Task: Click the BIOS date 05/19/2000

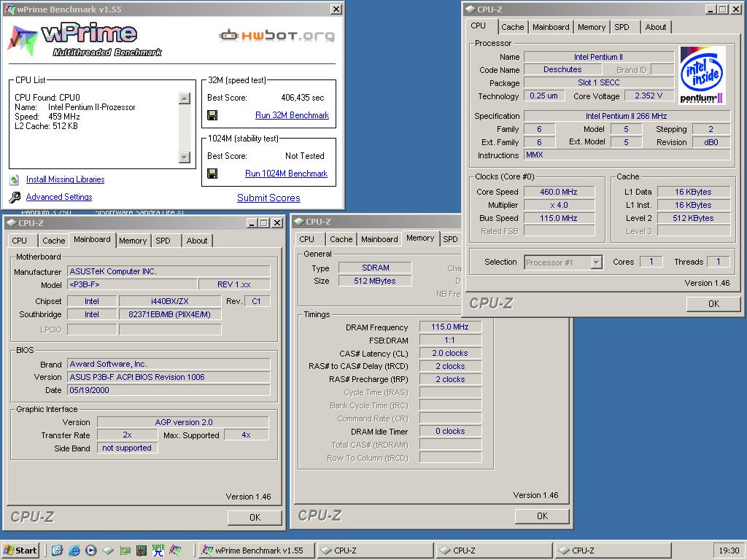Action: (169, 390)
